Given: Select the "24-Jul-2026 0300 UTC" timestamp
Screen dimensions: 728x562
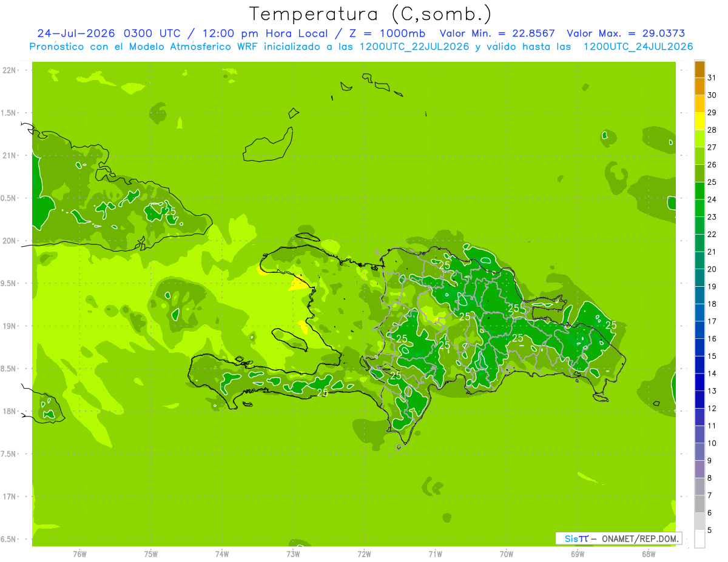Looking at the screenshot, I should click(109, 33).
